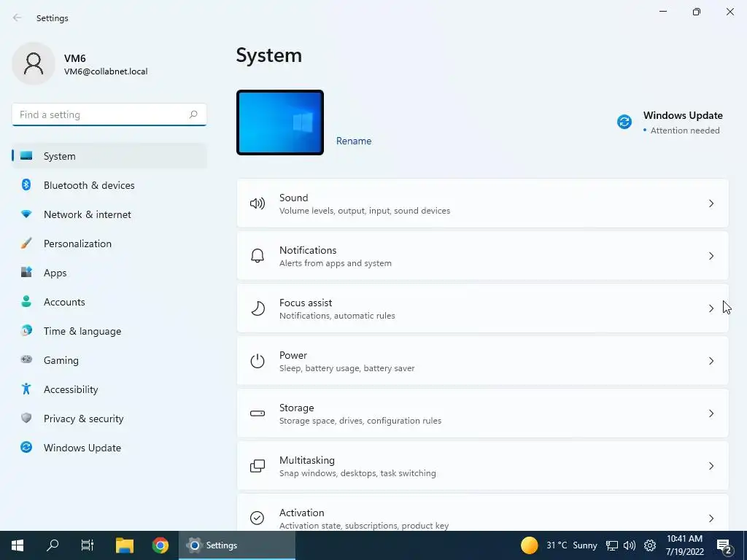The image size is (747, 560).
Task: Expand the Notifications row chevron
Action: 711,256
